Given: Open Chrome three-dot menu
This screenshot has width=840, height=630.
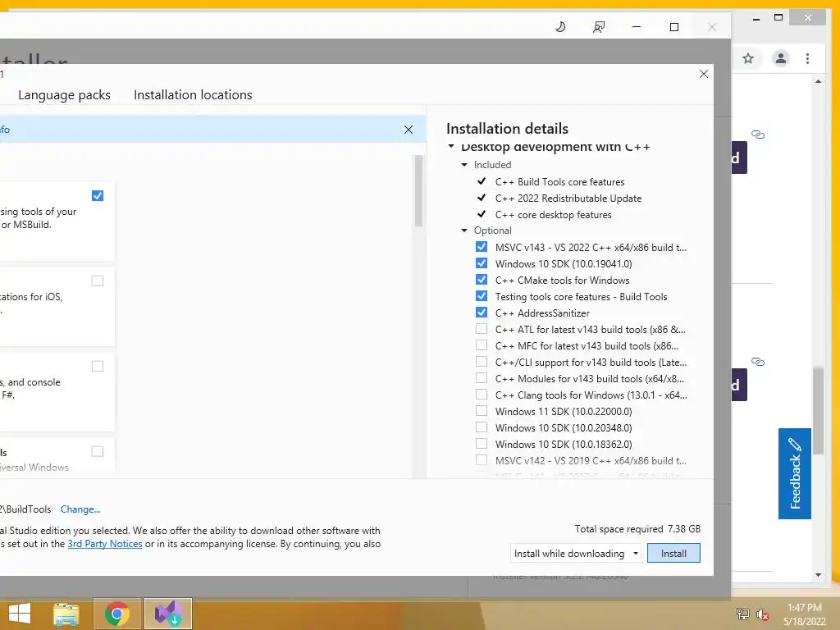Looking at the screenshot, I should click(x=807, y=58).
